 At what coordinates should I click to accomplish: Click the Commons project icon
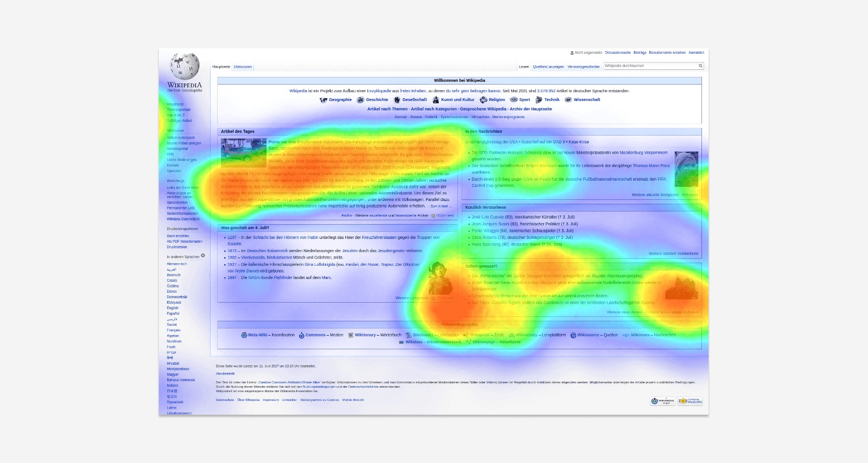click(302, 335)
